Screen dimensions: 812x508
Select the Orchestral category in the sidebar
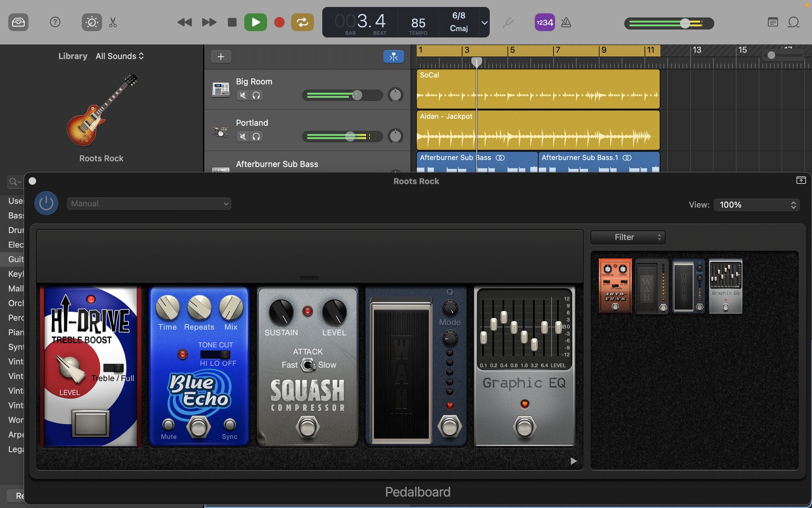15,303
